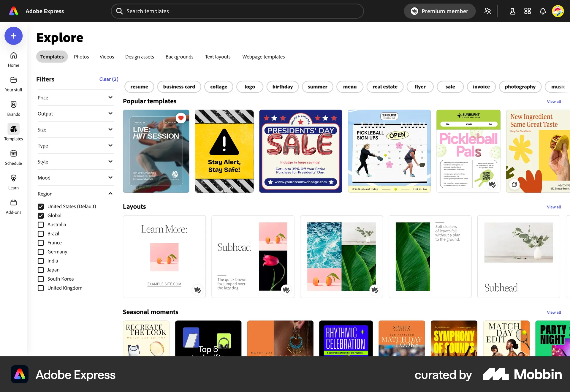The width and height of the screenshot is (570, 392).
Task: Click Clear (2) to reset filters
Action: pyautogui.click(x=109, y=79)
